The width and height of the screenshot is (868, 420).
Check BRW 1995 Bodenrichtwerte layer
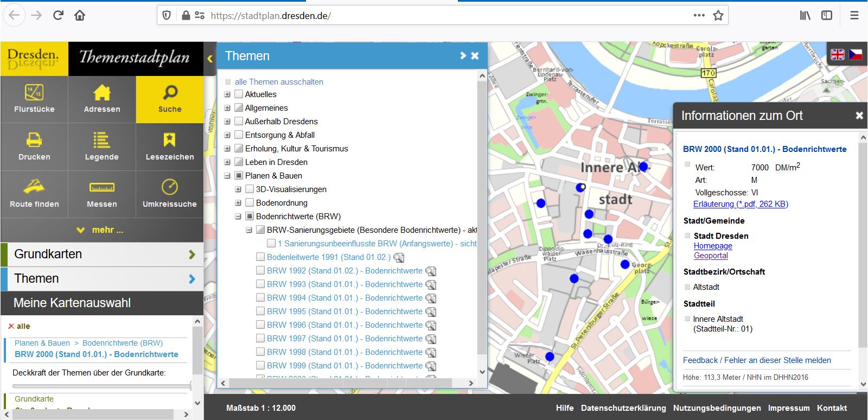click(x=260, y=311)
